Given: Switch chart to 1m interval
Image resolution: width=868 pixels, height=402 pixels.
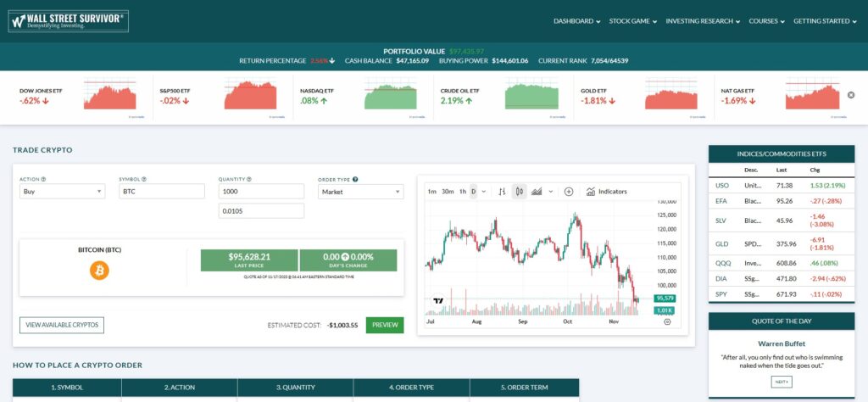Looking at the screenshot, I should [x=431, y=192].
